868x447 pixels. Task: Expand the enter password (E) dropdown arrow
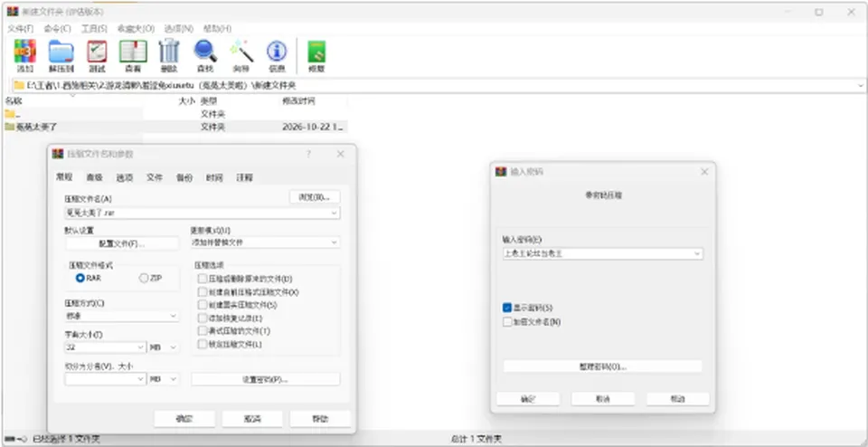pos(697,253)
